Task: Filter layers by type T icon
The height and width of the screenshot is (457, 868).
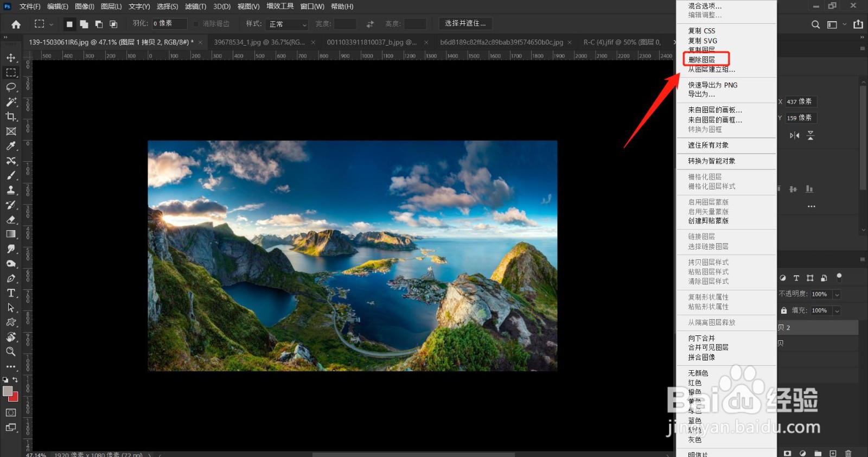Action: 796,278
